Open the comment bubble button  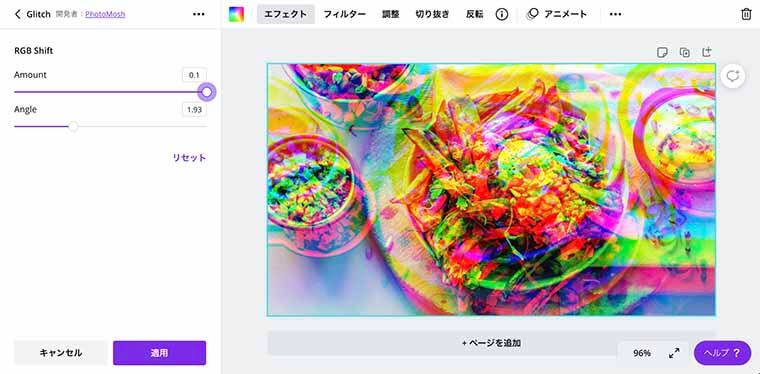point(732,76)
